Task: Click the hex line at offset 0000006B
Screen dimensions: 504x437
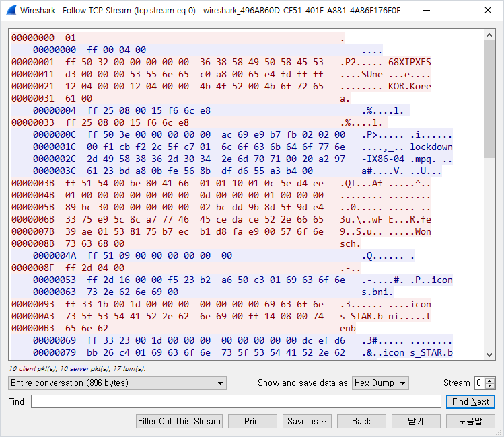Action: 221,220
